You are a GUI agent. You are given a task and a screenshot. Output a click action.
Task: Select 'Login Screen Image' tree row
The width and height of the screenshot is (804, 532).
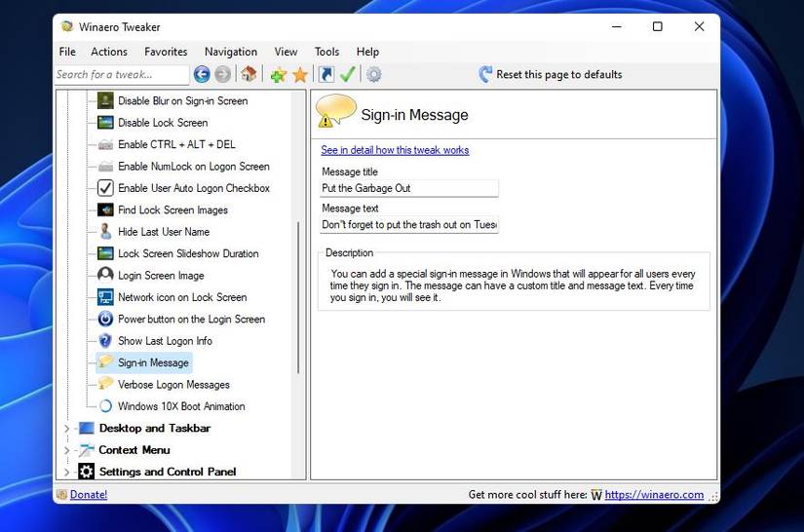pos(161,275)
